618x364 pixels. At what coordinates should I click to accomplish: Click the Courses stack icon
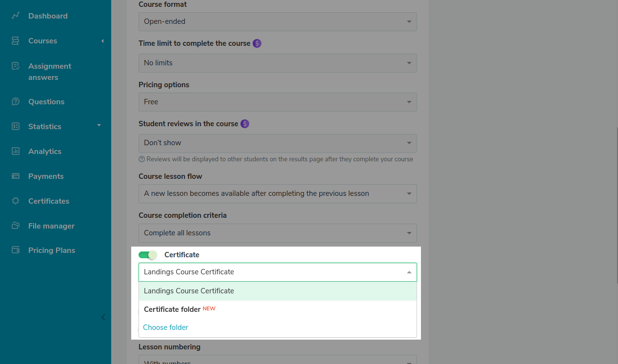16,41
